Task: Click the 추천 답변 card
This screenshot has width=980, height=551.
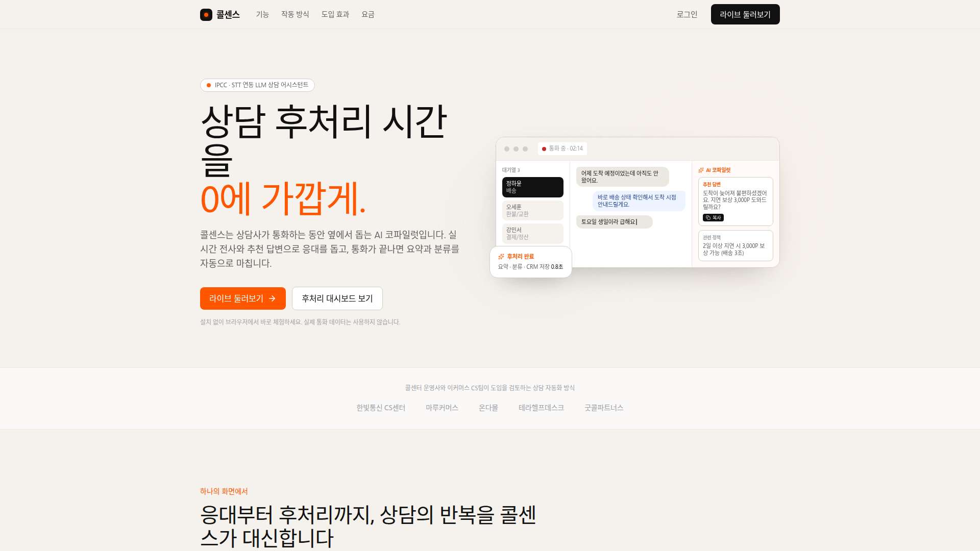Action: (x=736, y=202)
